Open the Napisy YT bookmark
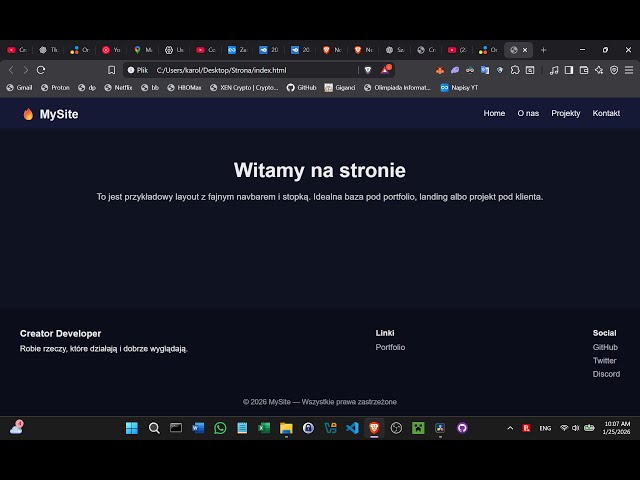Screen dimensions: 640x480 coord(459,87)
